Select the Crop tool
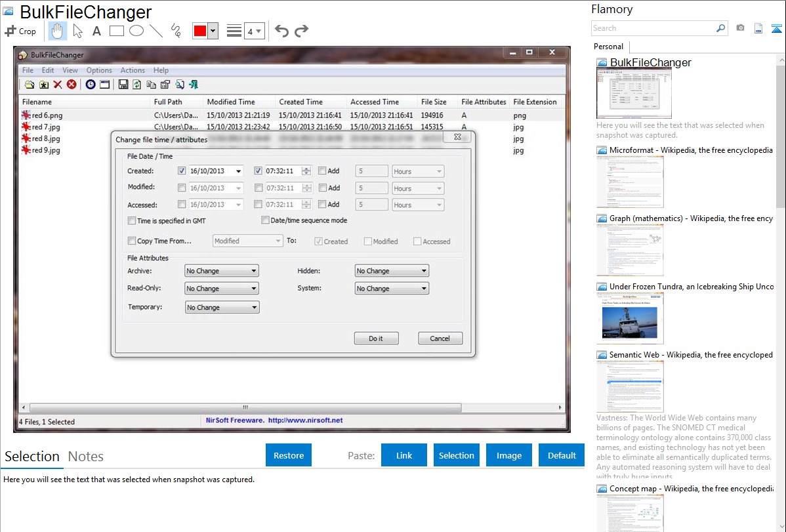The width and height of the screenshot is (786, 532). 20,31
